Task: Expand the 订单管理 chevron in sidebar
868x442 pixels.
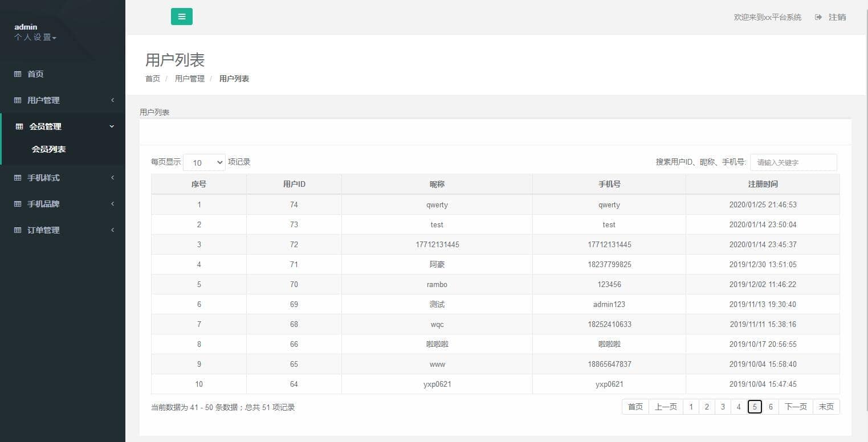Action: click(112, 230)
